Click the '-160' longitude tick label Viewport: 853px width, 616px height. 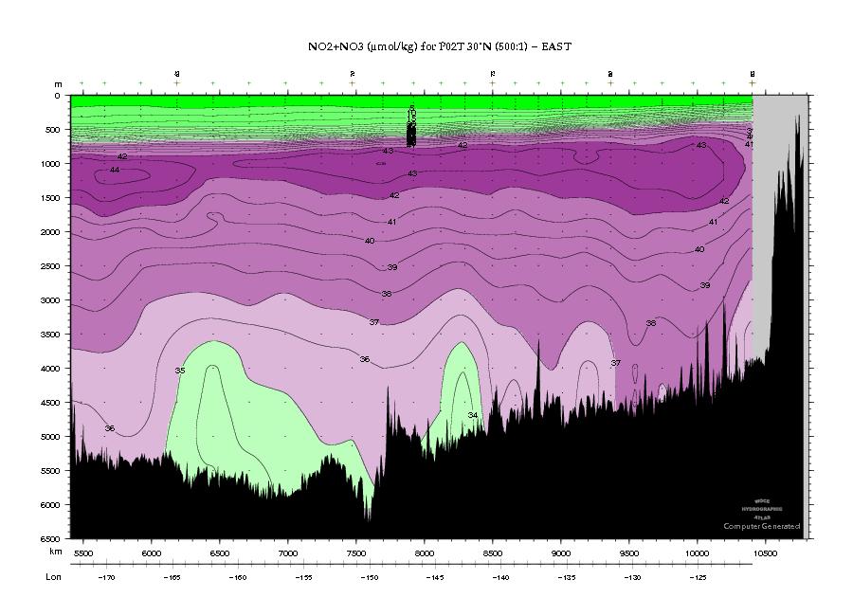coord(238,577)
